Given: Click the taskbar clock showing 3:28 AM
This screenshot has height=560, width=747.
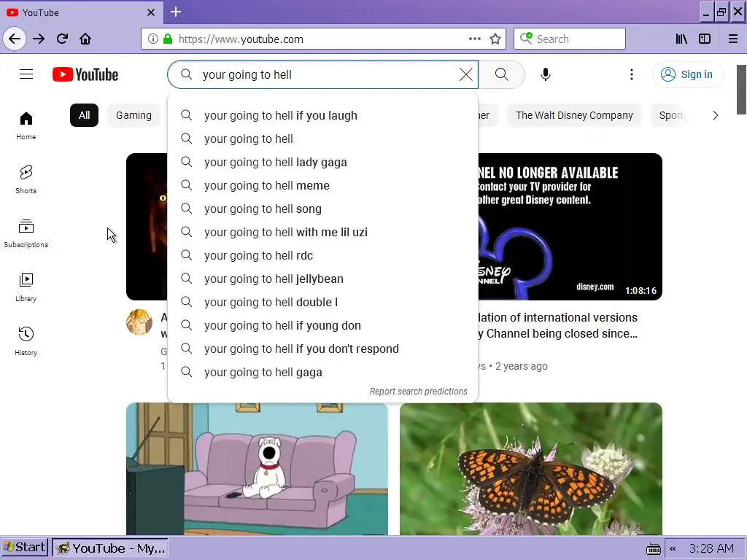Looking at the screenshot, I should pyautogui.click(x=711, y=548).
